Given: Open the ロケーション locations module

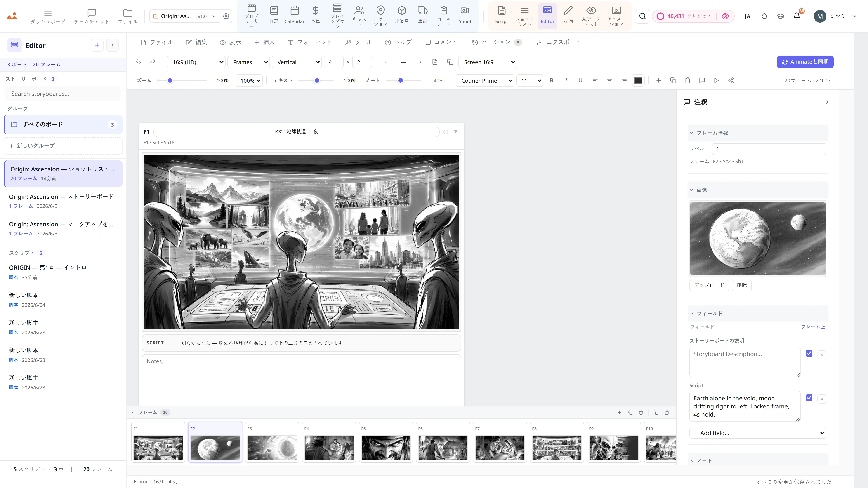Looking at the screenshot, I should click(380, 16).
